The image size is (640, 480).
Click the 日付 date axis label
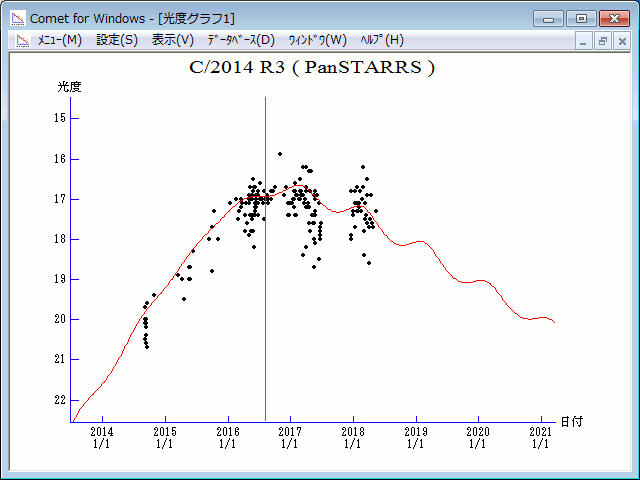[571, 422]
